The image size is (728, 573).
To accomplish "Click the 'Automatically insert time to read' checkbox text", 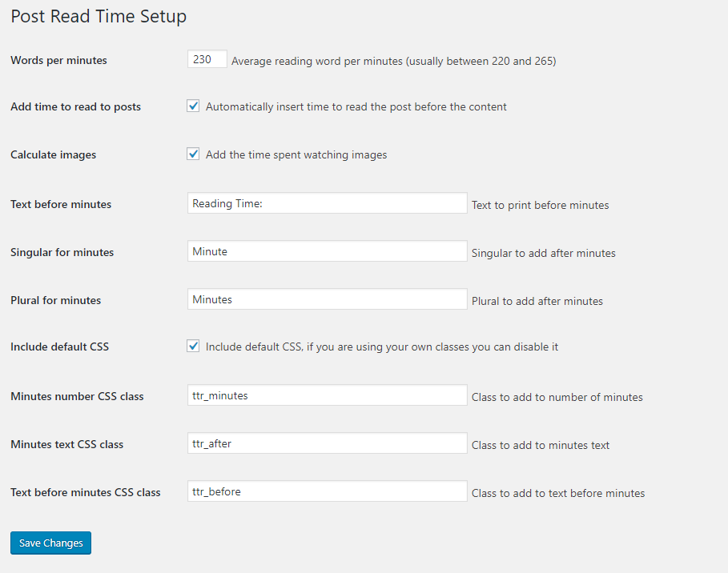I will (x=356, y=106).
